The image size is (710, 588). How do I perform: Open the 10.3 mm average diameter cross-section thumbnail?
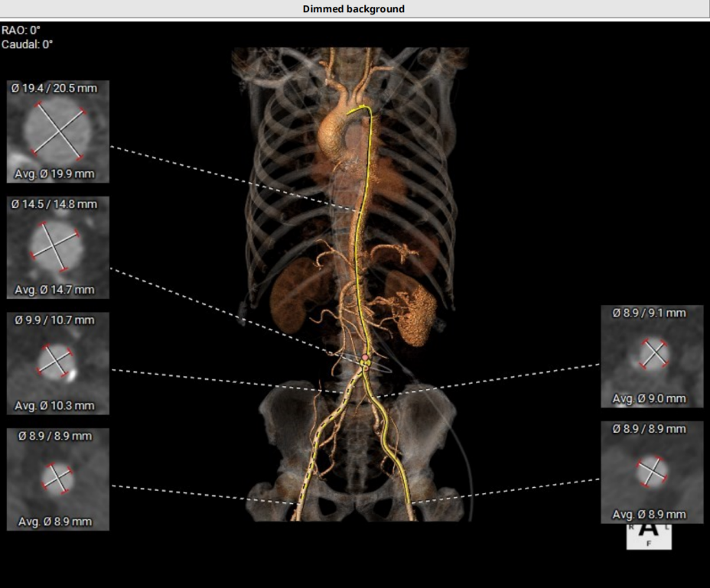coord(58,363)
